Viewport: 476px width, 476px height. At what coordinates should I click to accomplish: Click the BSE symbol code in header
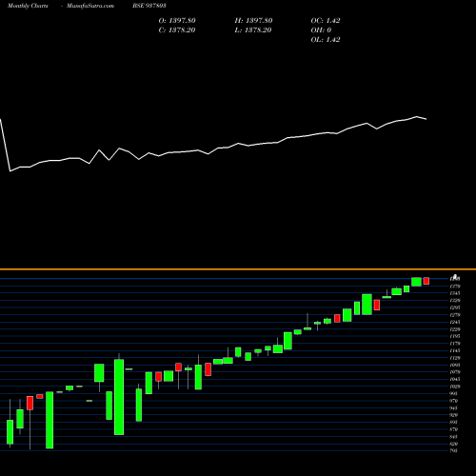[x=149, y=6]
